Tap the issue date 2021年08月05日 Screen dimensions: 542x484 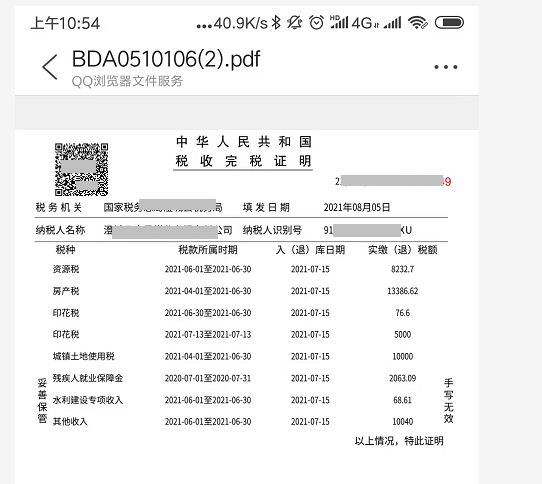357,207
